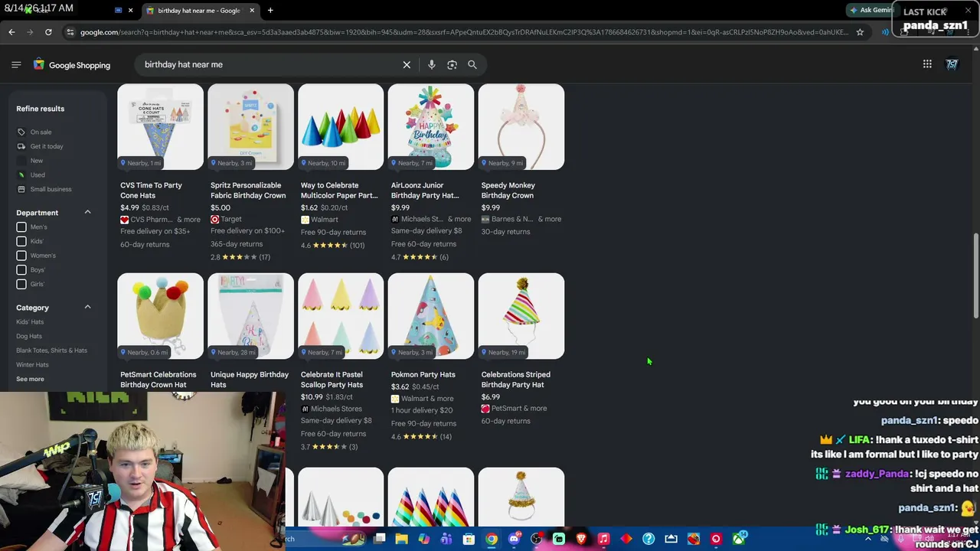Tick the Women's department checkbox
Screen dimensions: 980x551
click(x=21, y=256)
